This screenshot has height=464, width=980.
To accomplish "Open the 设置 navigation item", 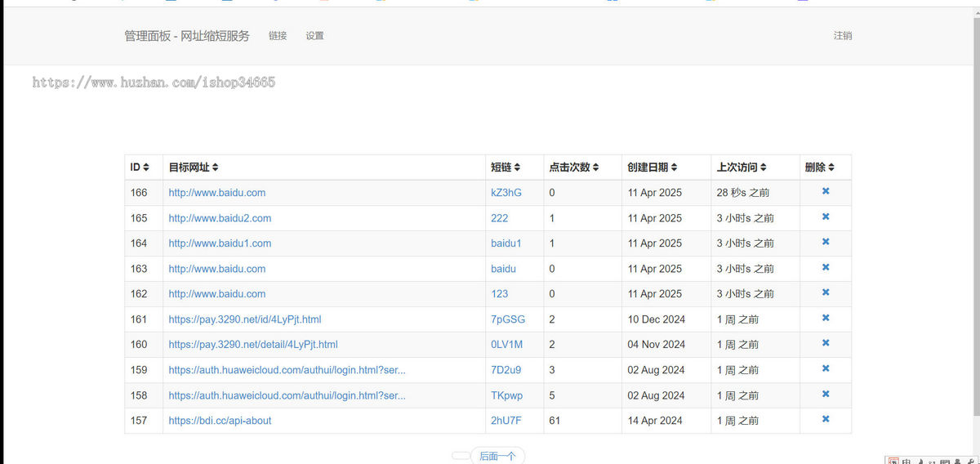I will 315,36.
